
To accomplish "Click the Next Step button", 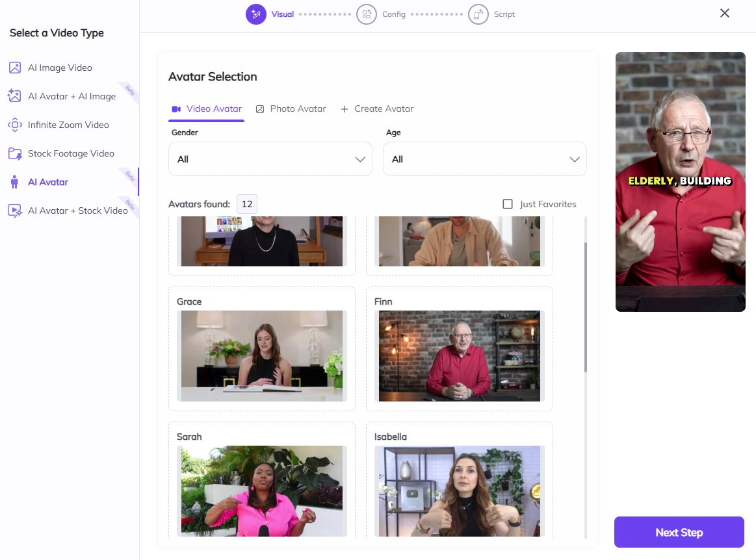I will click(679, 532).
